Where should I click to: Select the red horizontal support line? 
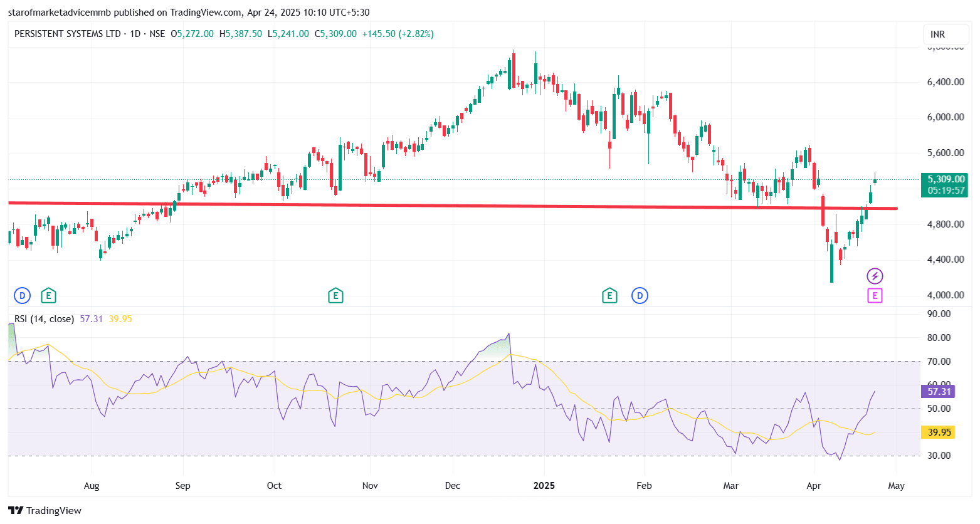[453, 206]
